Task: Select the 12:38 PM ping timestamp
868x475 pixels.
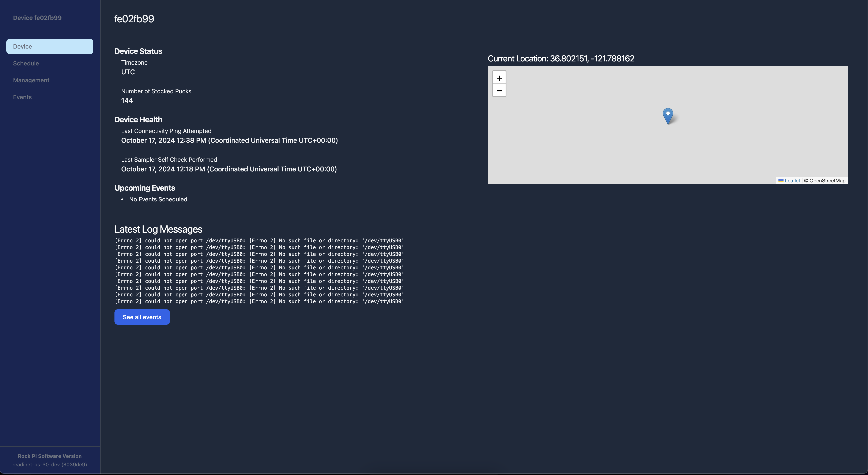Action: pos(230,140)
